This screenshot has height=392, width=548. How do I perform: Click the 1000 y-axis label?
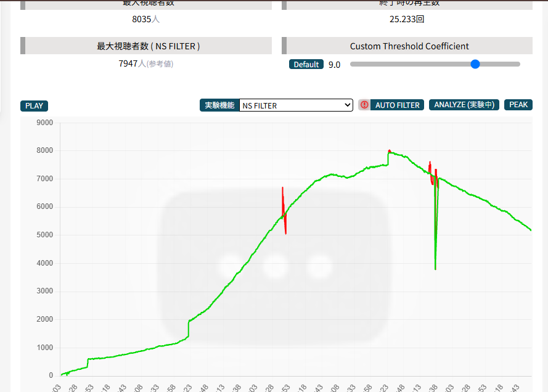pos(45,348)
